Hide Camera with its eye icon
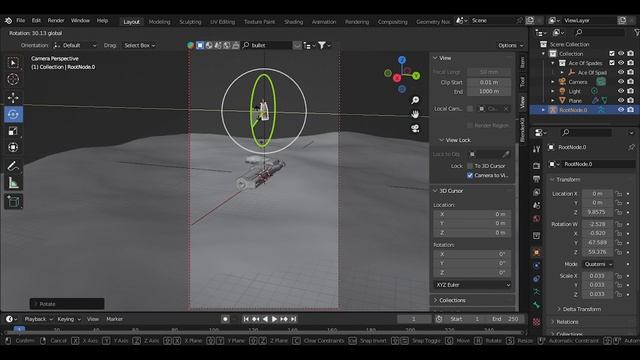640x360 pixels. (621, 82)
